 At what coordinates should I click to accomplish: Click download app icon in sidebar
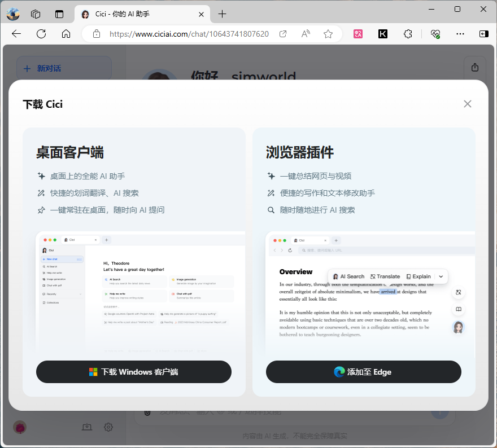[x=87, y=427]
